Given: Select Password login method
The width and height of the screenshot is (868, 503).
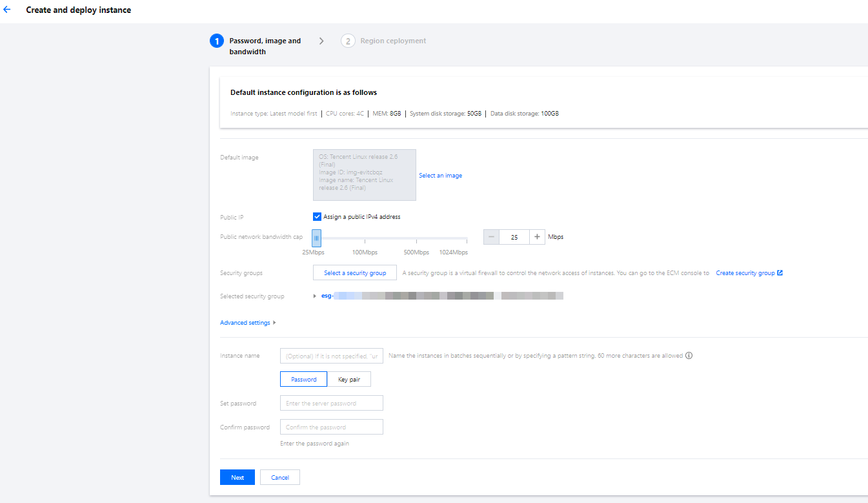Looking at the screenshot, I should [x=303, y=379].
